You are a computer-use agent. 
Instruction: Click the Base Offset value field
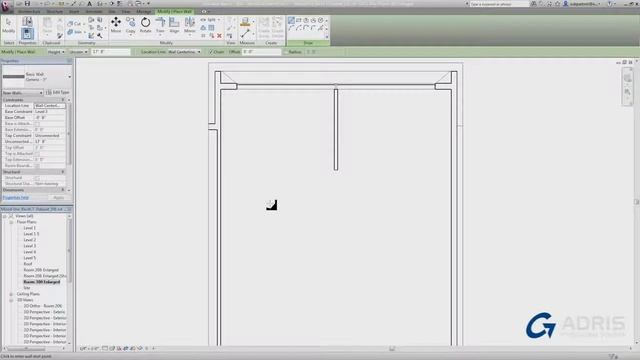(x=49, y=118)
